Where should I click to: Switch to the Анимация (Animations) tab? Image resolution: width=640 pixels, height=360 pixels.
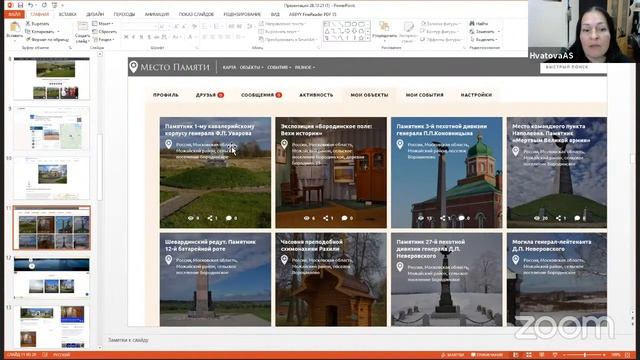coord(157,14)
